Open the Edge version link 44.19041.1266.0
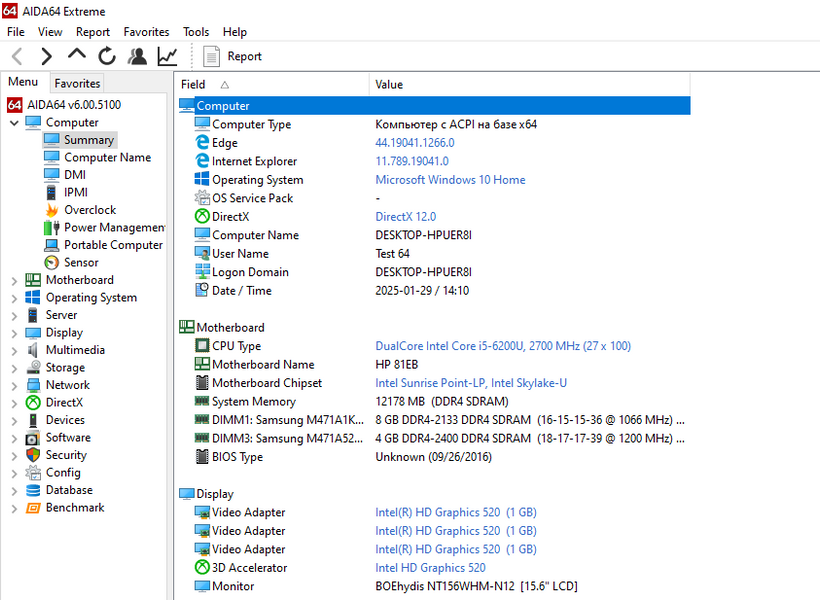 (415, 143)
